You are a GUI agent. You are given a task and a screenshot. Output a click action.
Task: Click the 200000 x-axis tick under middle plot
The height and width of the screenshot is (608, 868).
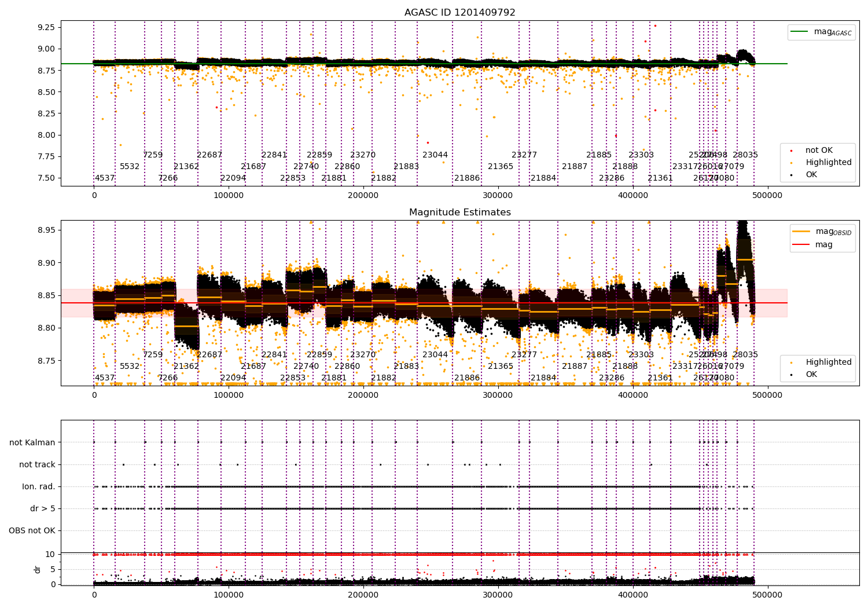[x=363, y=395]
